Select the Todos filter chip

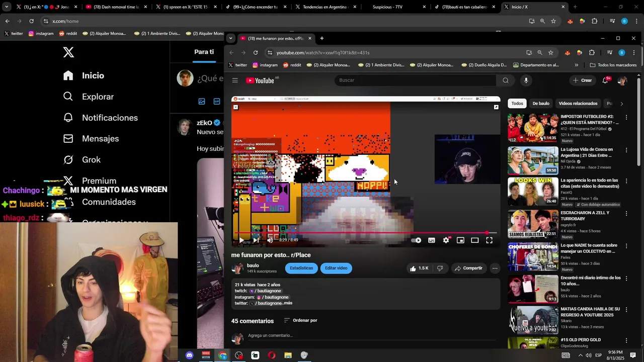pyautogui.click(x=517, y=104)
